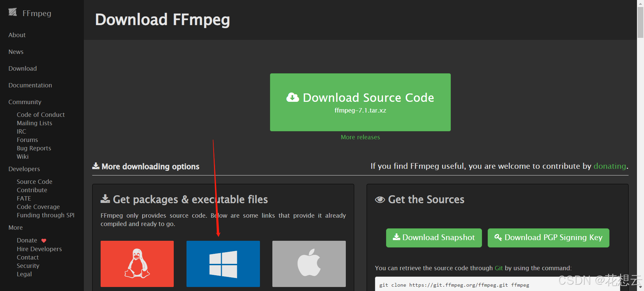Screen dimensions: 644x291
Task: Click the Get packages & executable files heading
Action: click(190, 200)
